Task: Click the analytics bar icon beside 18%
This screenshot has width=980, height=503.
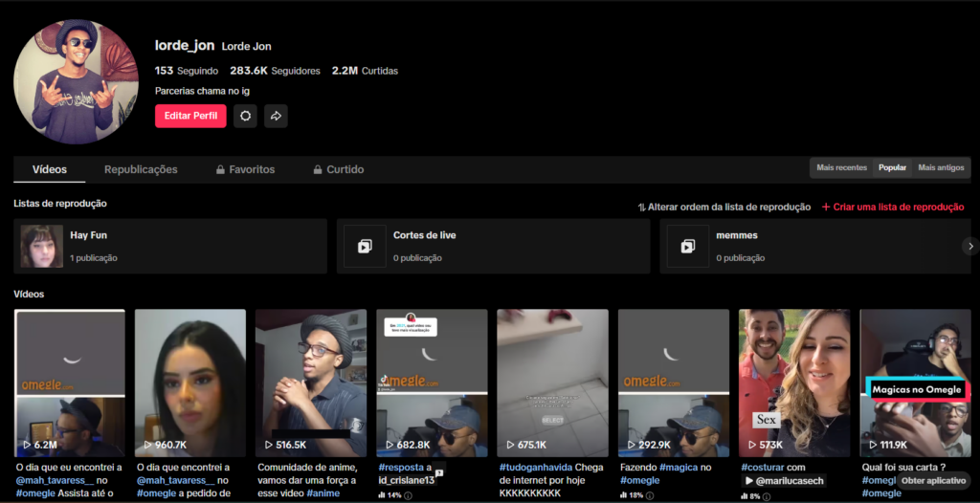Action: (623, 495)
